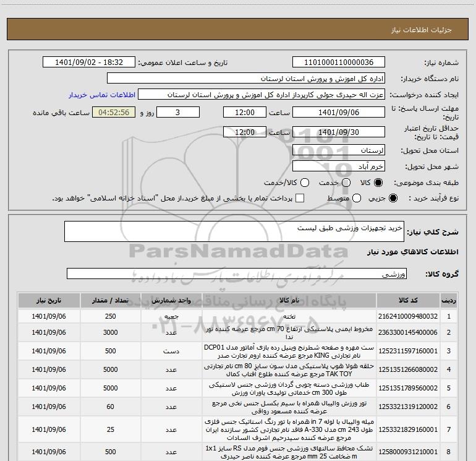Click the product group field ورزشی
Image resolution: width=476 pixels, height=461 pixels.
237,274
